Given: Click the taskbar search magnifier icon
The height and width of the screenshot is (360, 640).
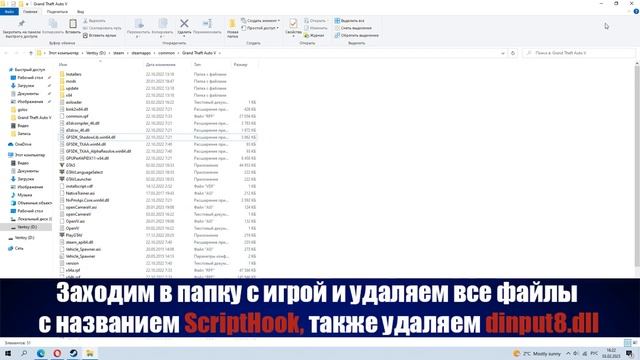Looking at the screenshot, I should pyautogui.click(x=24, y=353).
